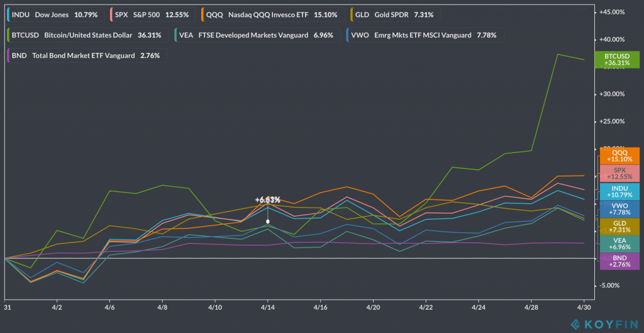Click the +45.00% label on the y-axis
Screen dimensions: 644x333
(612, 12)
